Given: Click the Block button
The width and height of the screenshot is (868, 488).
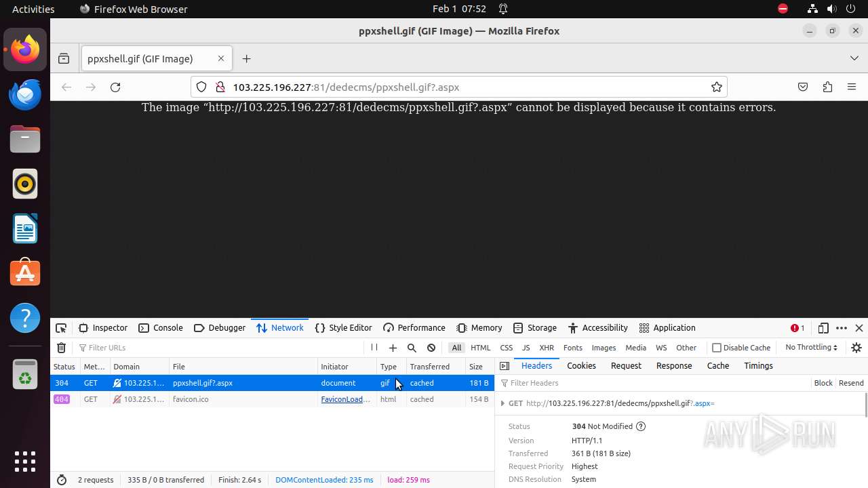Looking at the screenshot, I should [x=823, y=383].
